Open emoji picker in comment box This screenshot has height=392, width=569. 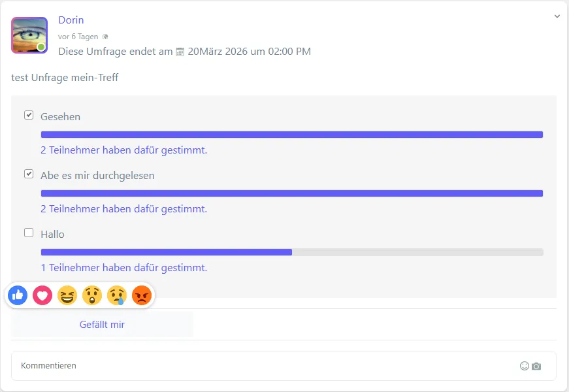pyautogui.click(x=524, y=366)
